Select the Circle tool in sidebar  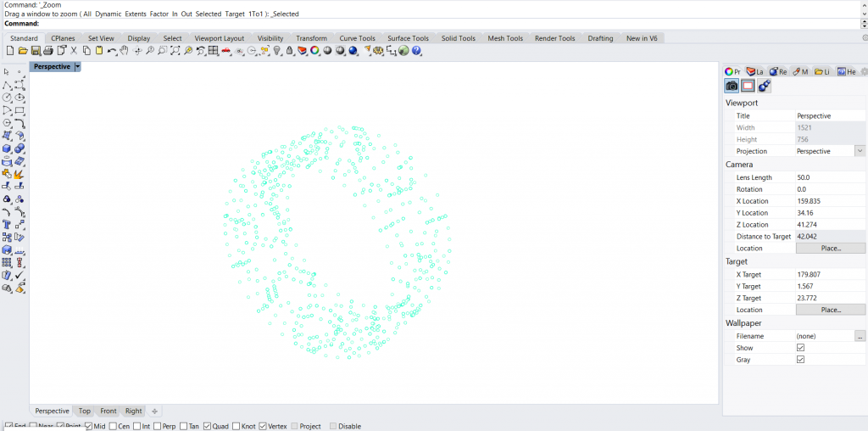[7, 98]
